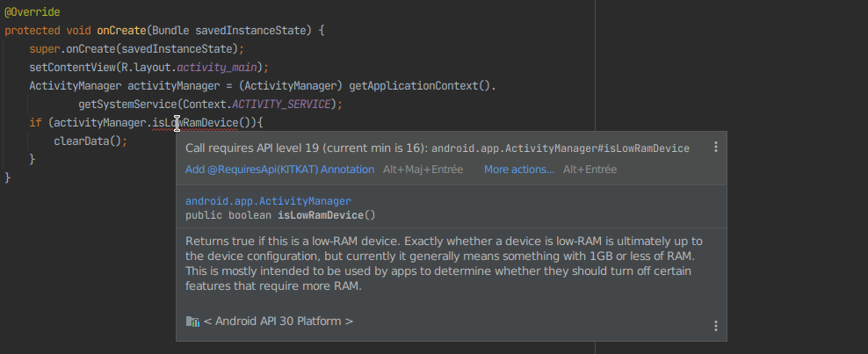Click the Bundle parameter type
Screen dimensions: 868x354
pyautogui.click(x=170, y=31)
